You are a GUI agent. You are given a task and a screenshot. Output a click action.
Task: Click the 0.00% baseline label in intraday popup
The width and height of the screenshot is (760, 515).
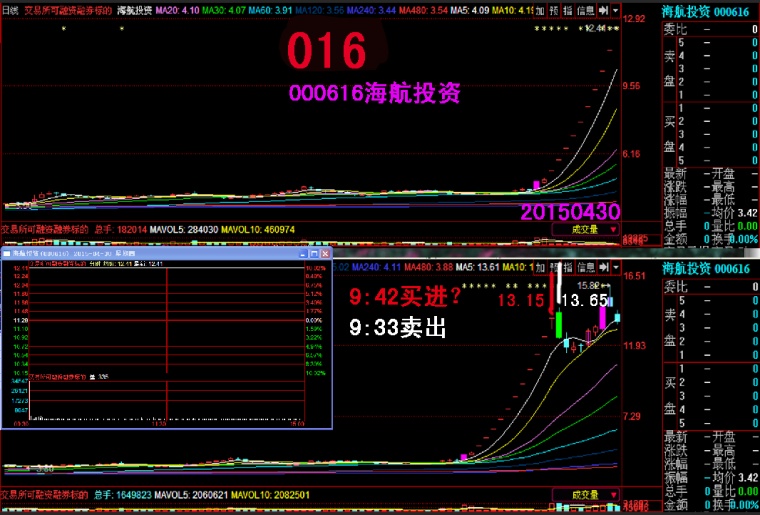tap(314, 321)
